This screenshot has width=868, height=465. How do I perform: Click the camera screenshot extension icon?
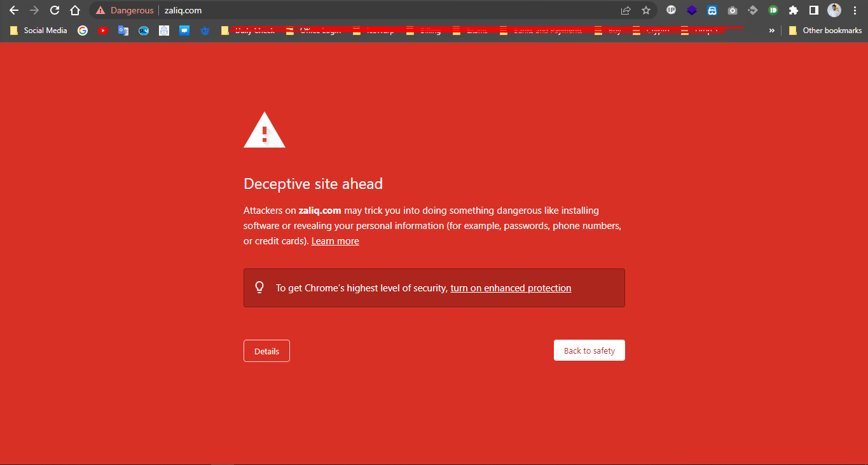pyautogui.click(x=732, y=10)
